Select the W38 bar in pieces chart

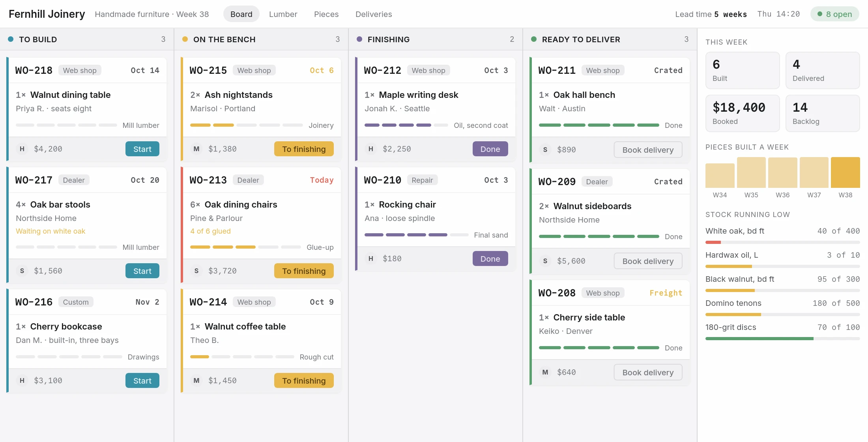(845, 172)
